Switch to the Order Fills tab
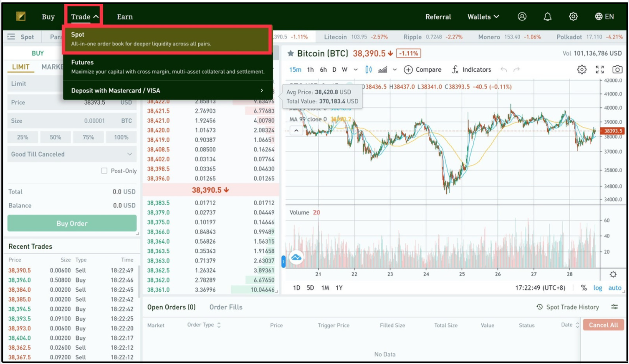The height and width of the screenshot is (364, 629). click(x=226, y=307)
